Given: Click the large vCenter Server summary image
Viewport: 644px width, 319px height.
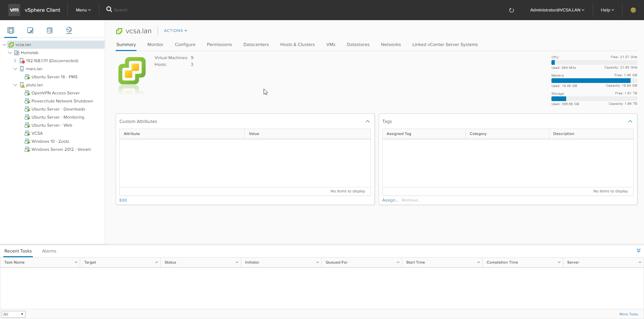Looking at the screenshot, I should [x=132, y=71].
